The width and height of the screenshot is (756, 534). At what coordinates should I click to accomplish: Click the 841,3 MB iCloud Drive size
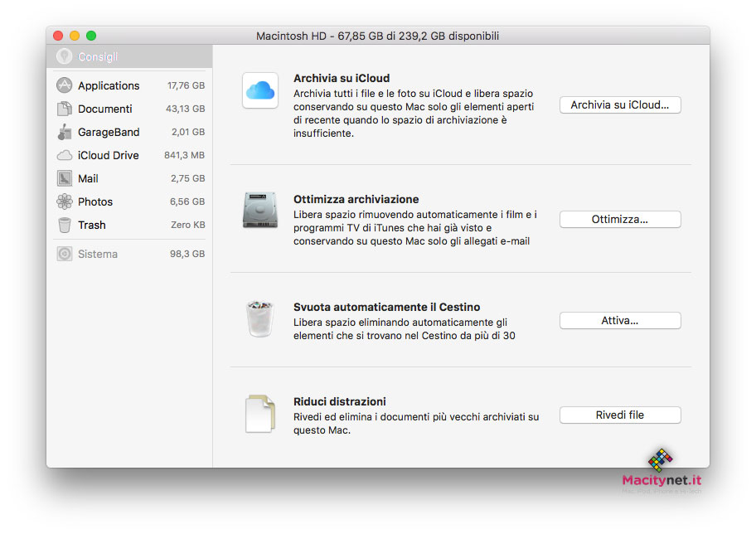tap(185, 155)
